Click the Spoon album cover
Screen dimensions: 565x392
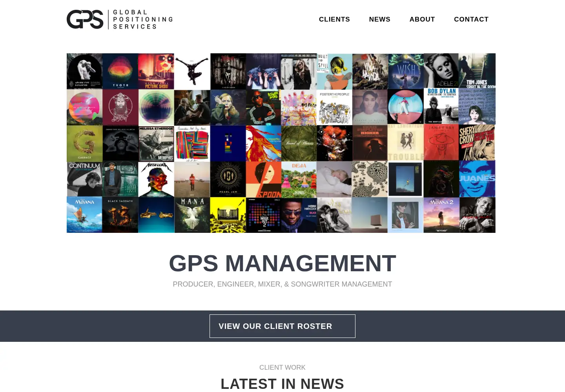point(263,179)
